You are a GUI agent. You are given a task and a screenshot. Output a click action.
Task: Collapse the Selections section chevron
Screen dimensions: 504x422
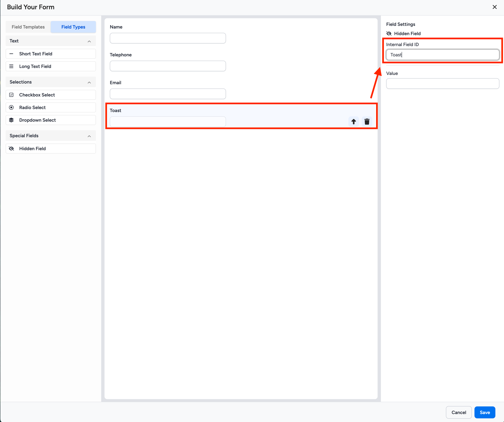[x=89, y=82]
